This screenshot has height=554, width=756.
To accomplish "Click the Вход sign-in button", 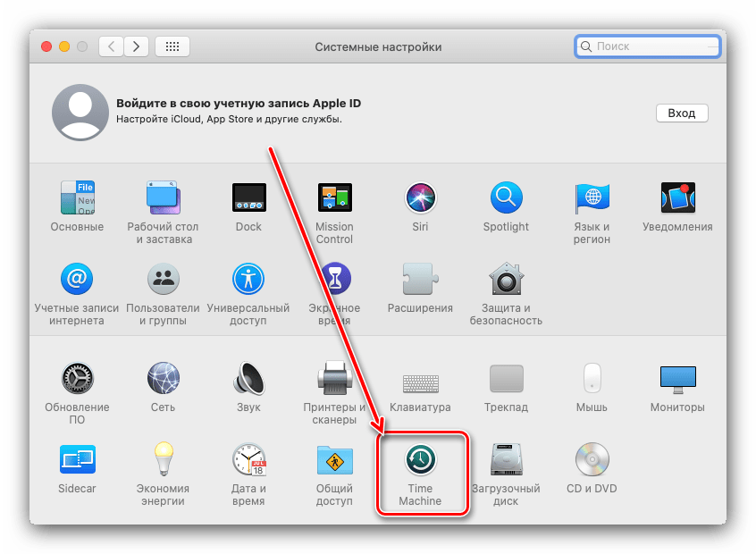I will click(681, 113).
